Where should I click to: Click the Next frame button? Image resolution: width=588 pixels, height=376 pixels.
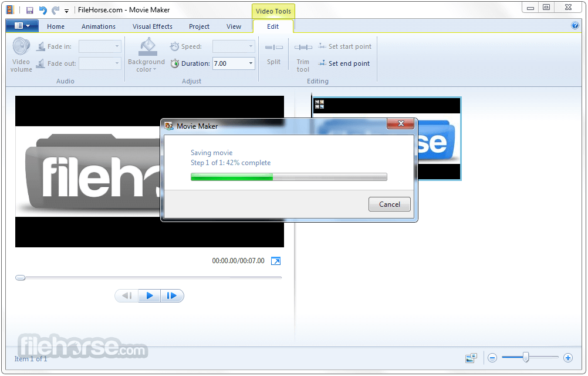(x=172, y=296)
